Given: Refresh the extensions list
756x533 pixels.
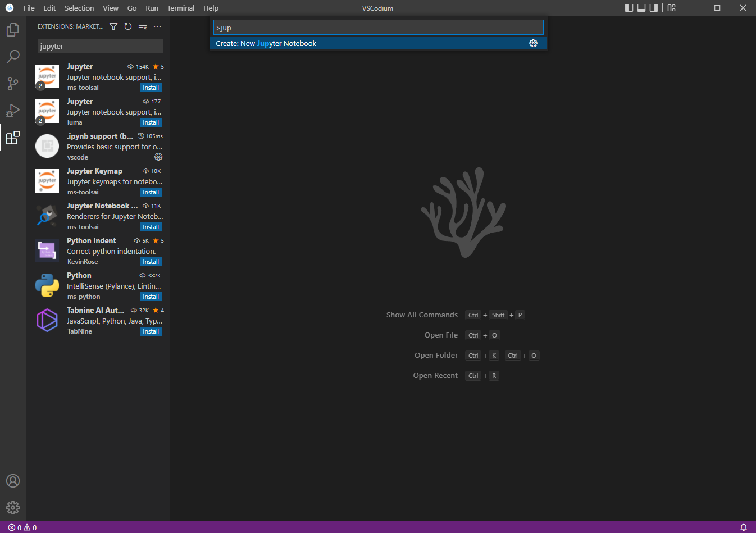Looking at the screenshot, I should point(128,26).
